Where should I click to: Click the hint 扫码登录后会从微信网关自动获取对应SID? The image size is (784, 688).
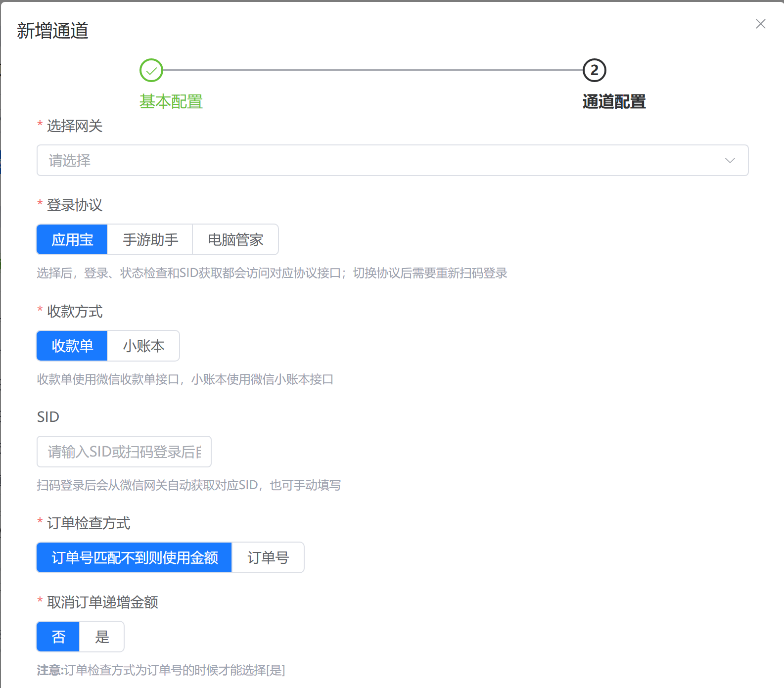189,485
